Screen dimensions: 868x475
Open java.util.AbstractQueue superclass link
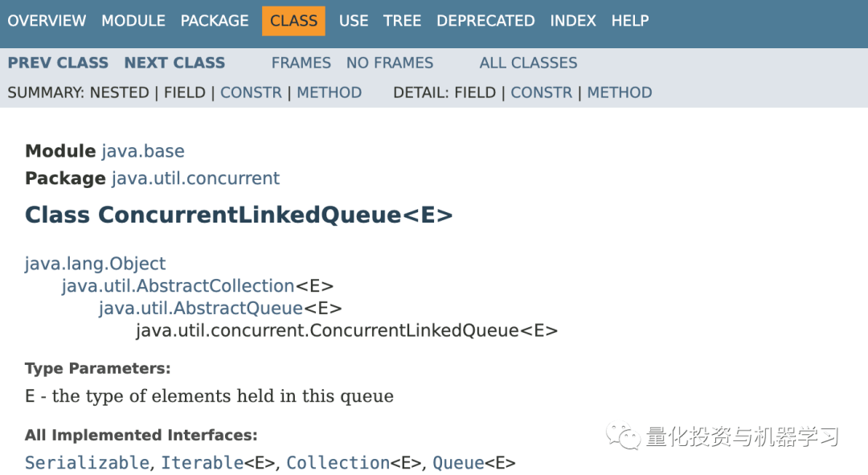201,308
